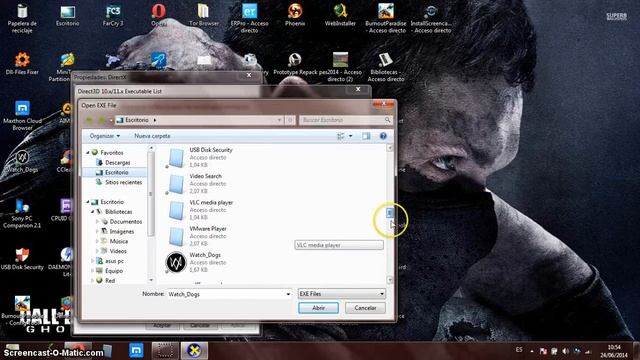
Task: Launch pes2014 acceso directo icon
Action: click(x=340, y=67)
